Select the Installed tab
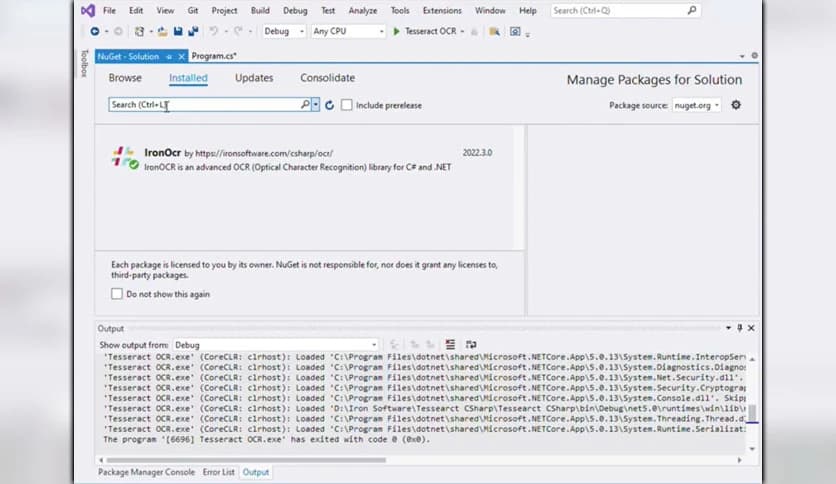The width and height of the screenshot is (836, 484). (188, 78)
